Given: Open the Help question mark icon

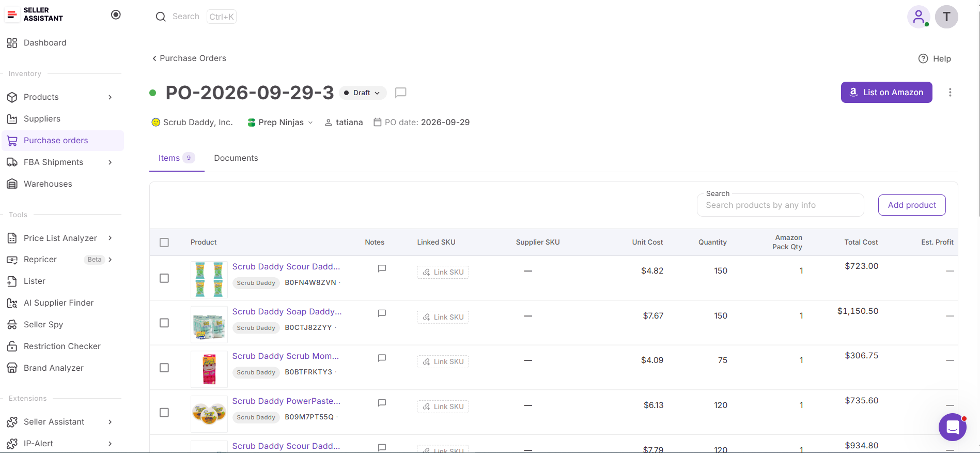Looking at the screenshot, I should click(x=923, y=58).
